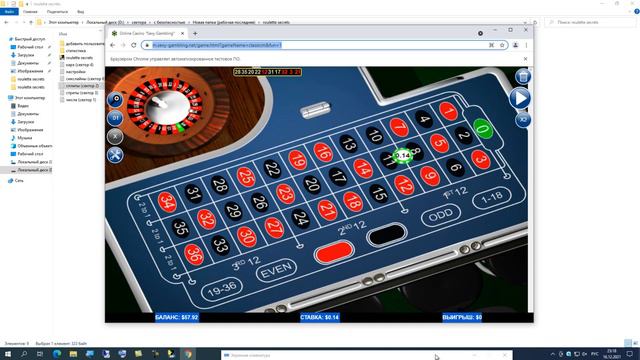Open Microsoft Edge from the taskbar
This screenshot has height=360, width=640.
pyautogui.click(x=57, y=354)
